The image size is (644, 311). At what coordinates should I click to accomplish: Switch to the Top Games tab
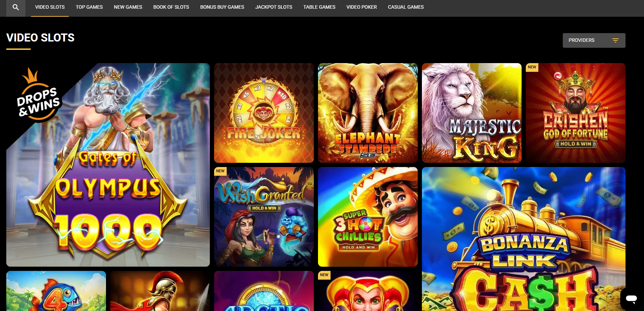coord(89,7)
